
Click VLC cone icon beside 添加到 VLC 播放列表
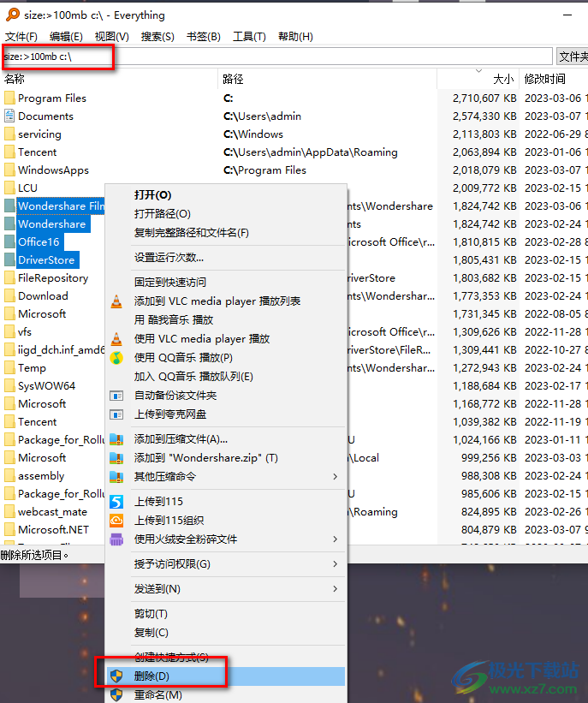coord(116,301)
